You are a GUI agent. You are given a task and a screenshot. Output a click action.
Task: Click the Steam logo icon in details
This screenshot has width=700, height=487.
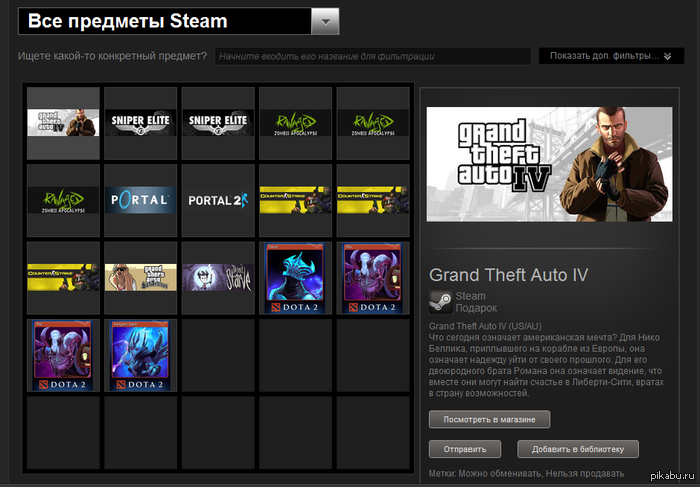pyautogui.click(x=440, y=302)
